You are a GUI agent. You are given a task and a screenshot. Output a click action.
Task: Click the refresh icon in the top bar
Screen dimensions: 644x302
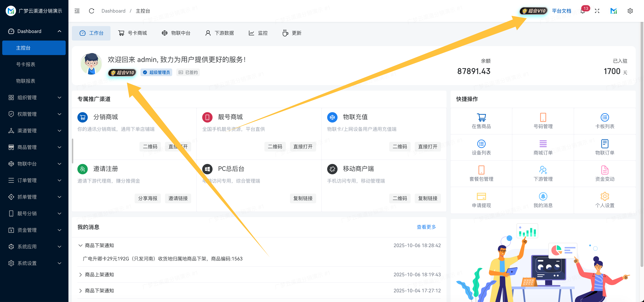pos(92,11)
